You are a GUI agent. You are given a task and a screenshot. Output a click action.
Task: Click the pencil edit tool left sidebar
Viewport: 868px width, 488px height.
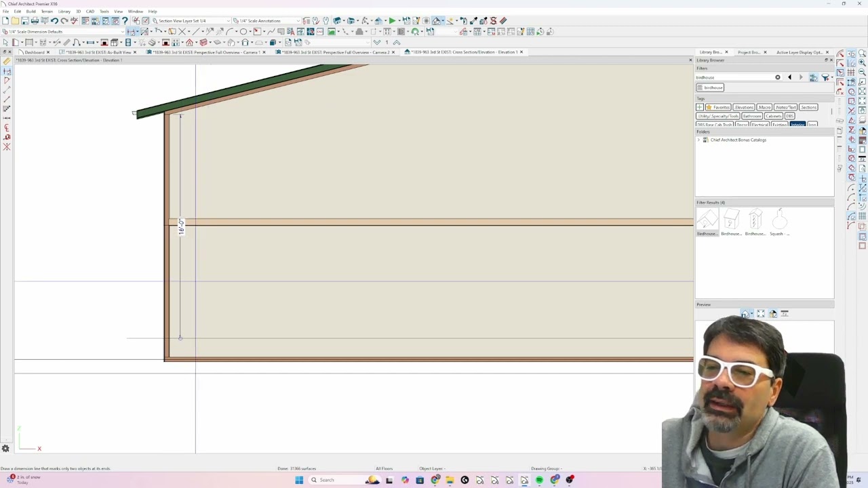point(6,61)
